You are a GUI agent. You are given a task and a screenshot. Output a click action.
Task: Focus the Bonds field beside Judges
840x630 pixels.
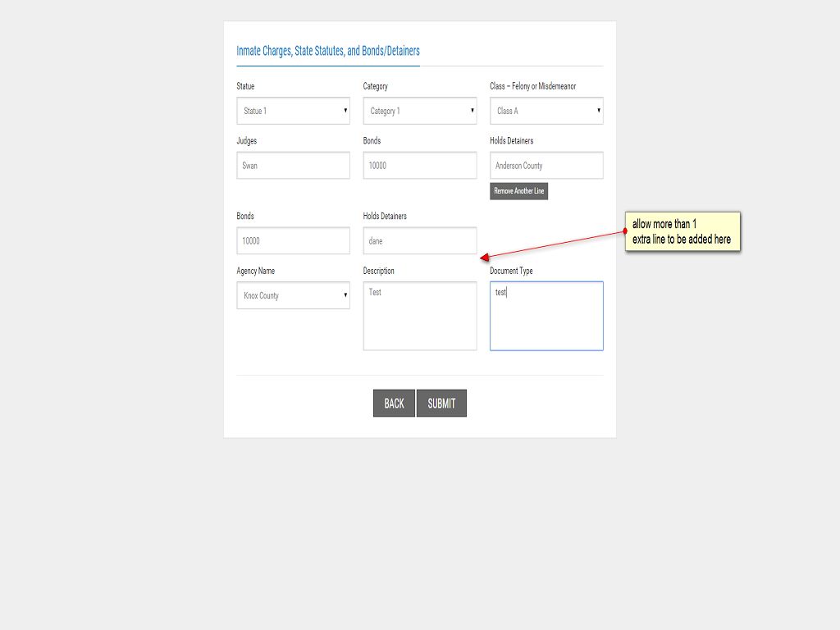point(419,166)
